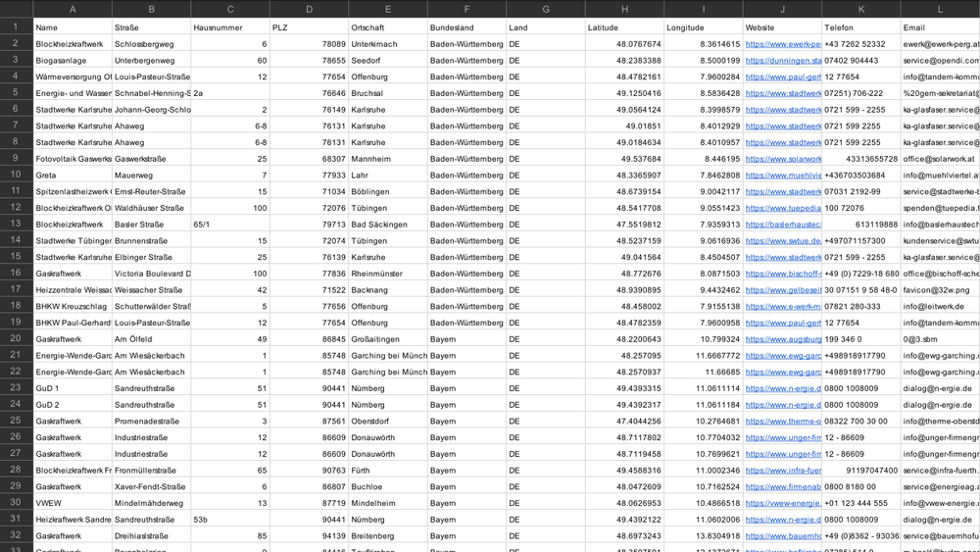Click the 'Mannheim' cell
The image size is (980, 552).
click(388, 159)
